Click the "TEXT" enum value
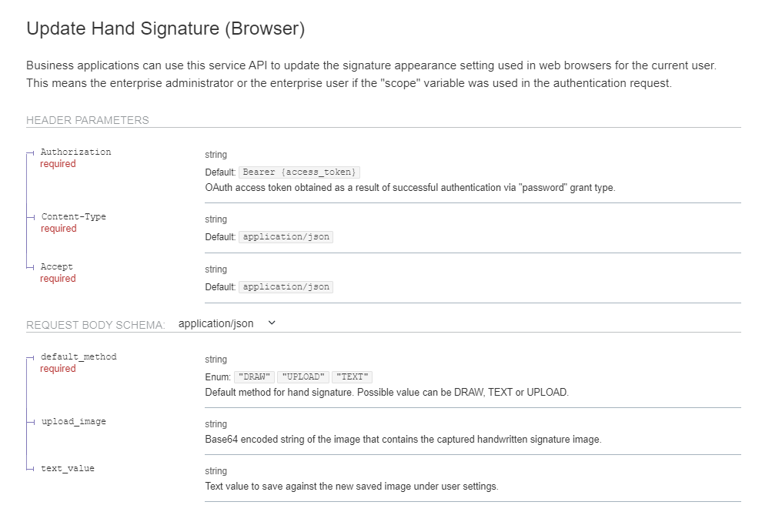762x532 pixels. coord(352,376)
